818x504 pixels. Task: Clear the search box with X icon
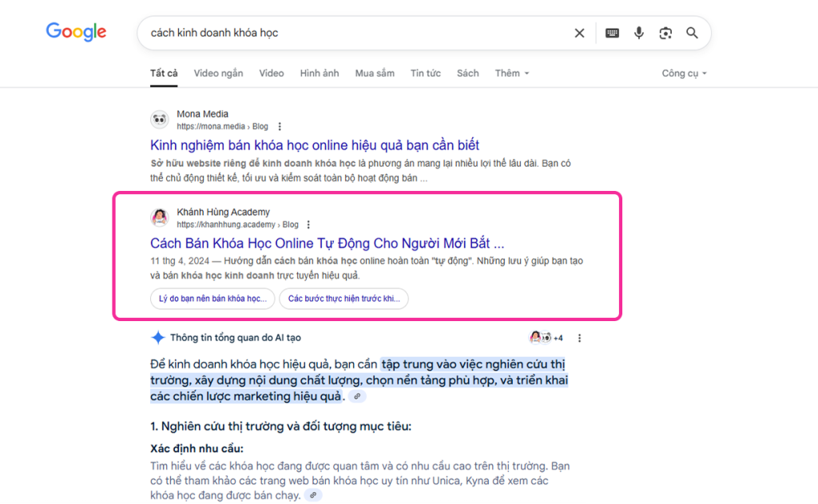579,33
